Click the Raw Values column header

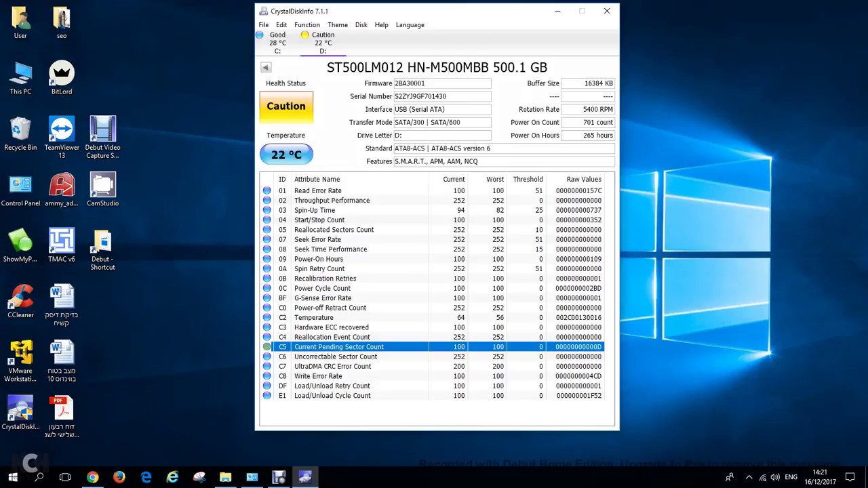point(583,180)
